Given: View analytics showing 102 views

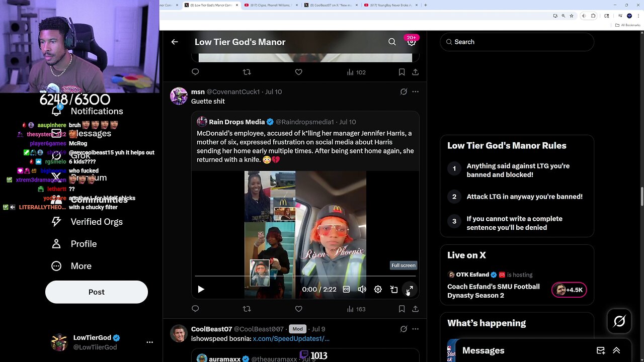Looking at the screenshot, I should (356, 72).
